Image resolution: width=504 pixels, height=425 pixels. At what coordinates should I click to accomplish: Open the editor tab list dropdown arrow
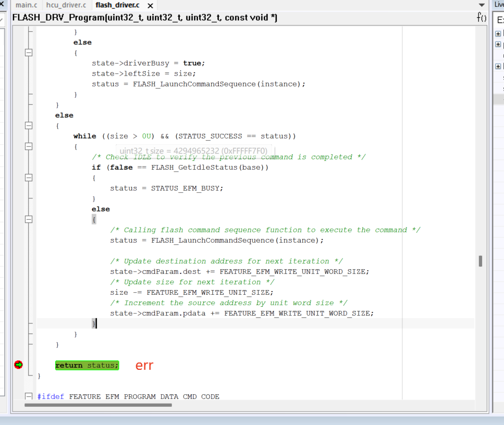click(x=481, y=5)
